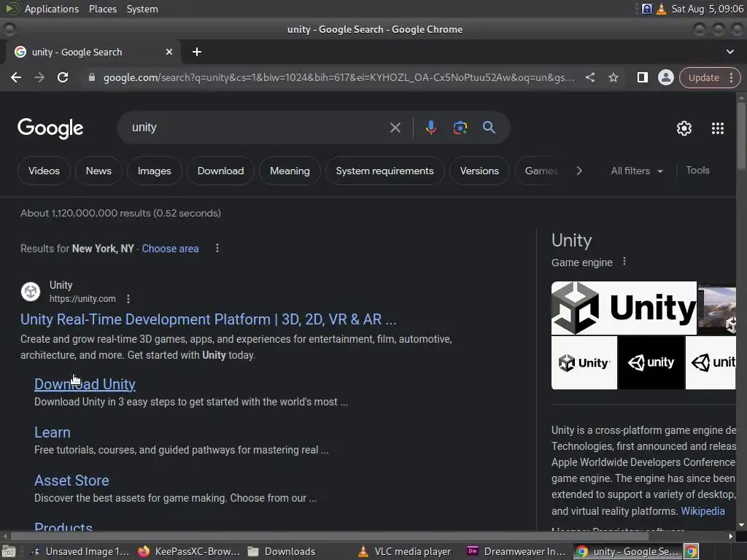This screenshot has height=560, width=747.
Task: Click the show desktop icon in taskbar
Action: click(9, 552)
